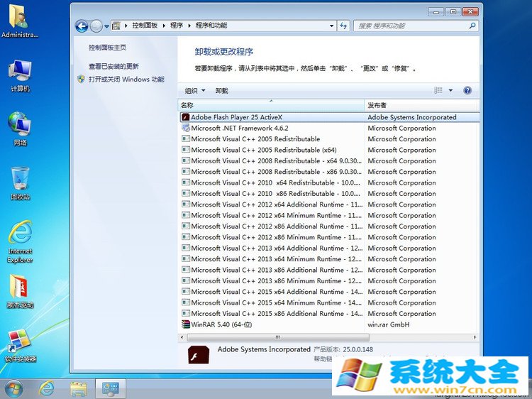The width and height of the screenshot is (532, 399).
Task: Expand the chevron after 程序 breadcrumb
Action: [189, 26]
